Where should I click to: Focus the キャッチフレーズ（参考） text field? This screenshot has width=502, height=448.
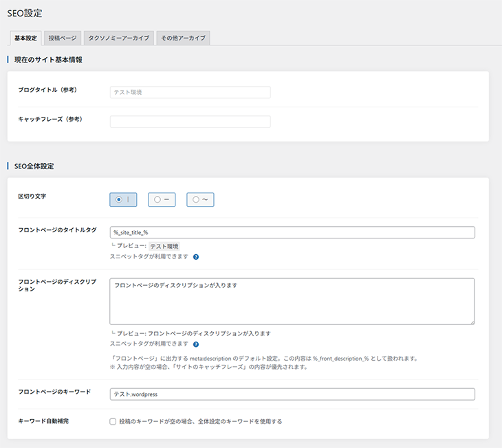point(190,122)
